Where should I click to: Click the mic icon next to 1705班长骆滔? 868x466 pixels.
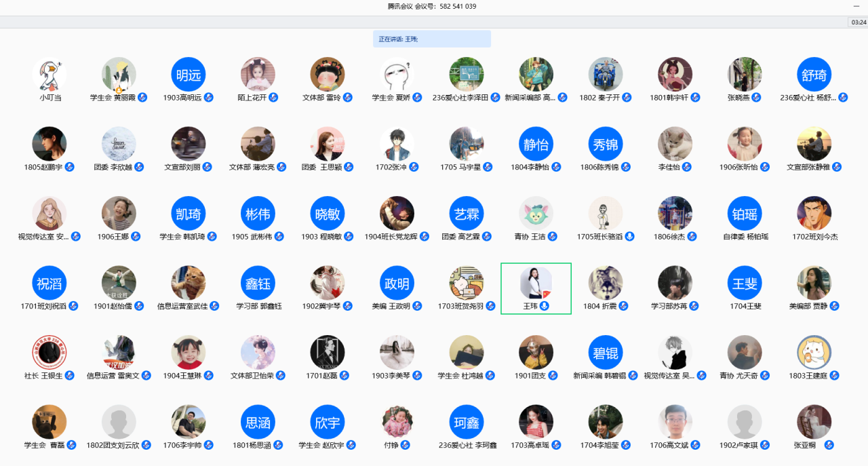630,237
